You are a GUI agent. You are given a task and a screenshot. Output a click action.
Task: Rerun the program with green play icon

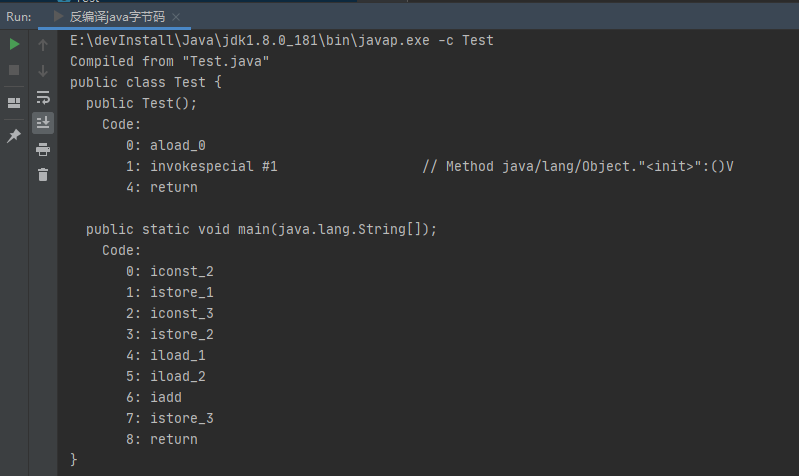tap(14, 44)
